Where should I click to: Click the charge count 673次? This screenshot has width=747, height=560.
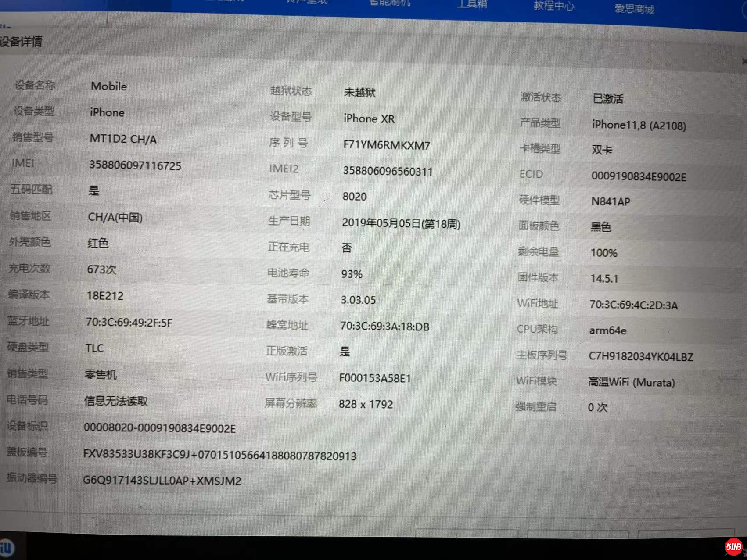point(101,269)
